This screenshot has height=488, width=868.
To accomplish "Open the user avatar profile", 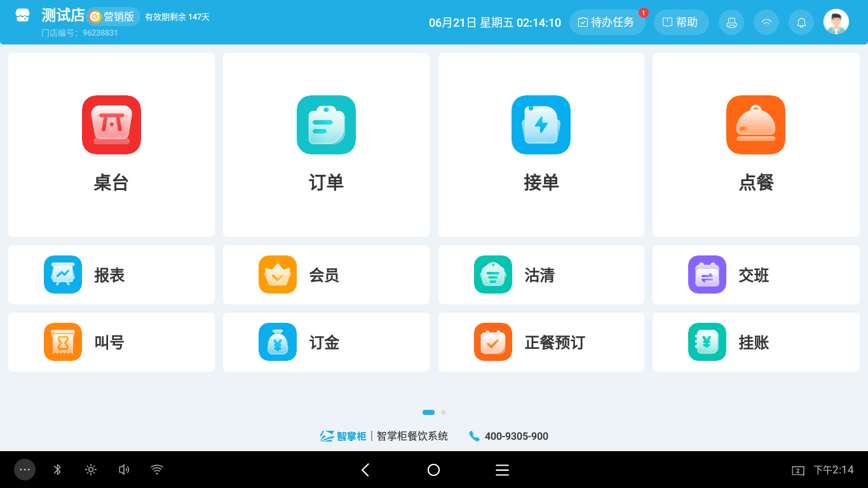I will coord(836,22).
